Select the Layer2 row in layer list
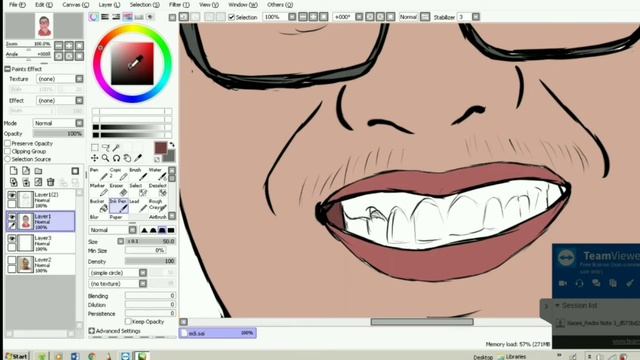 [x=40, y=264]
